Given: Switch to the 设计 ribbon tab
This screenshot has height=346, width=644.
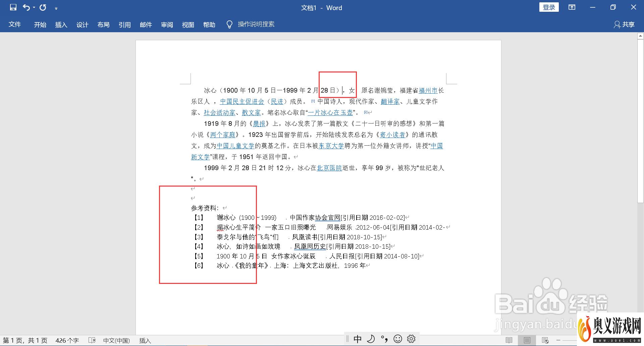Looking at the screenshot, I should [83, 24].
